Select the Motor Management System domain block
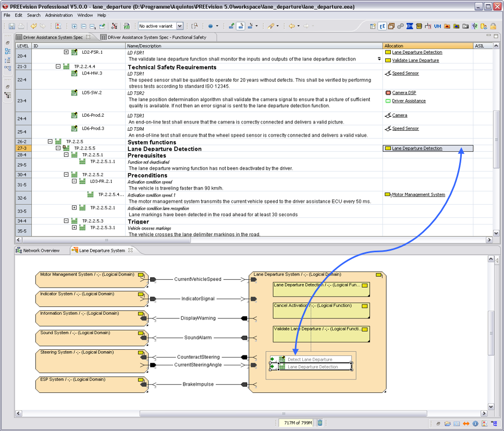 click(92, 280)
